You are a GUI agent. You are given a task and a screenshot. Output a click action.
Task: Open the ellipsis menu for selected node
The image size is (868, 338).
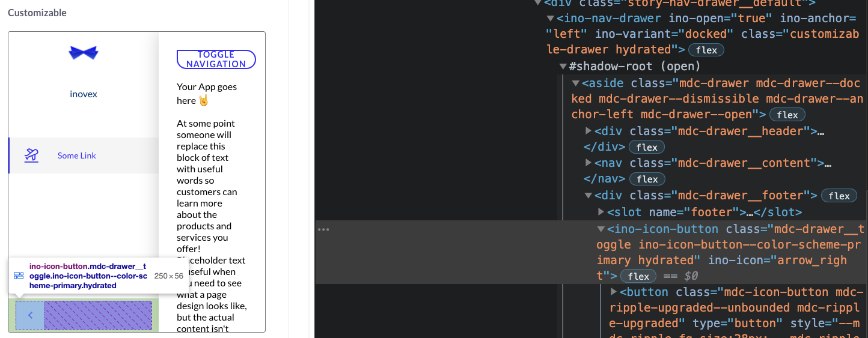pos(323,229)
